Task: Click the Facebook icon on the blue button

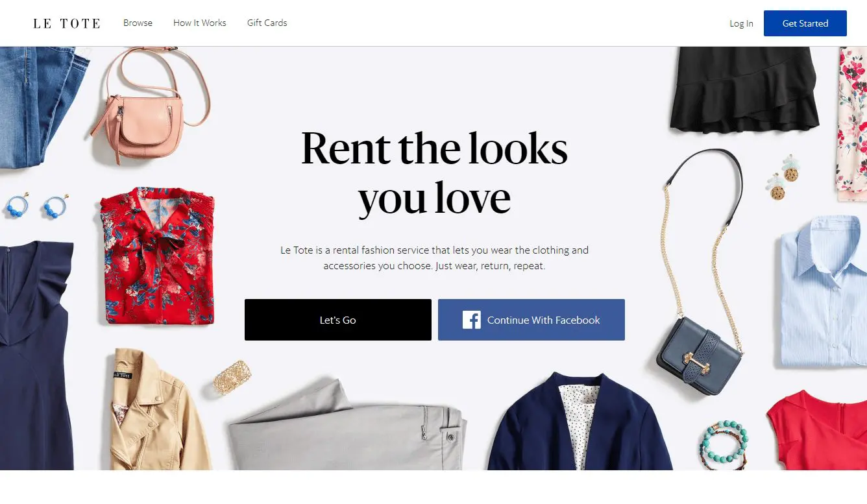Action: [x=472, y=320]
